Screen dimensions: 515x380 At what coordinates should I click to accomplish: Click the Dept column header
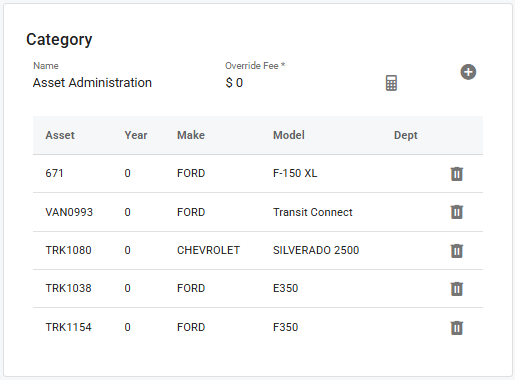click(x=406, y=135)
